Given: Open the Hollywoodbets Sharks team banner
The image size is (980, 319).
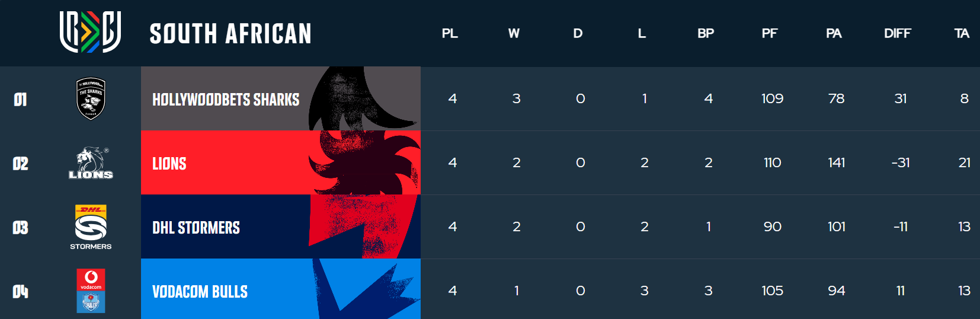Looking at the screenshot, I should coord(280,98).
